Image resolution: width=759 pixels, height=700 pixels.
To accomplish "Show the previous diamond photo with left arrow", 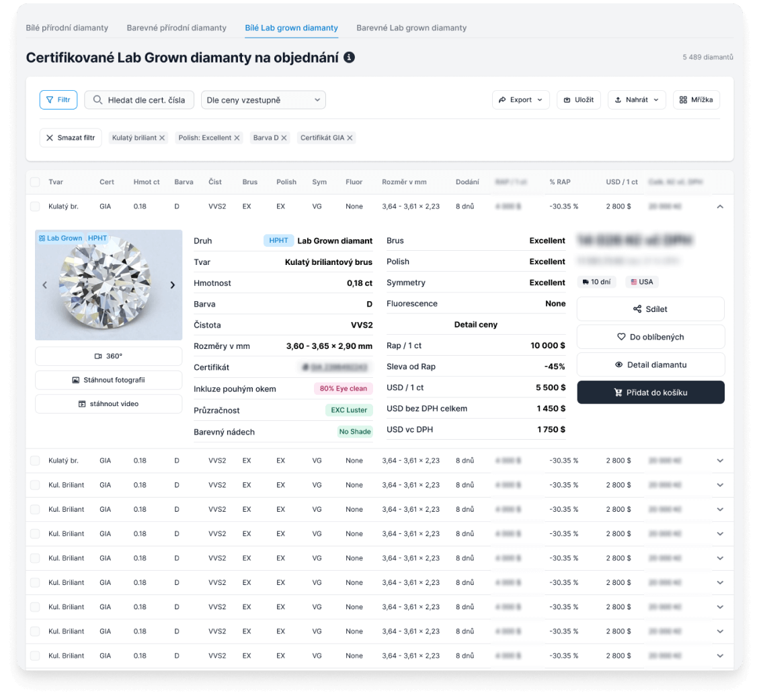I will click(45, 285).
